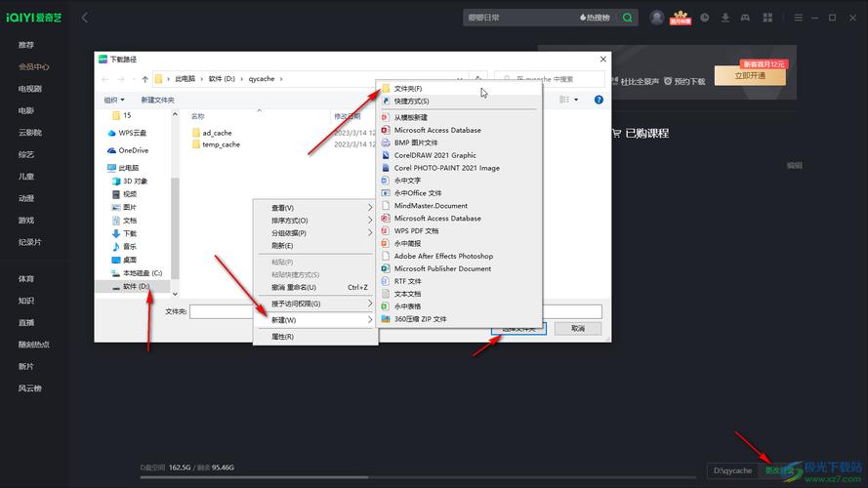Click the 立即开通 button

coord(750,76)
